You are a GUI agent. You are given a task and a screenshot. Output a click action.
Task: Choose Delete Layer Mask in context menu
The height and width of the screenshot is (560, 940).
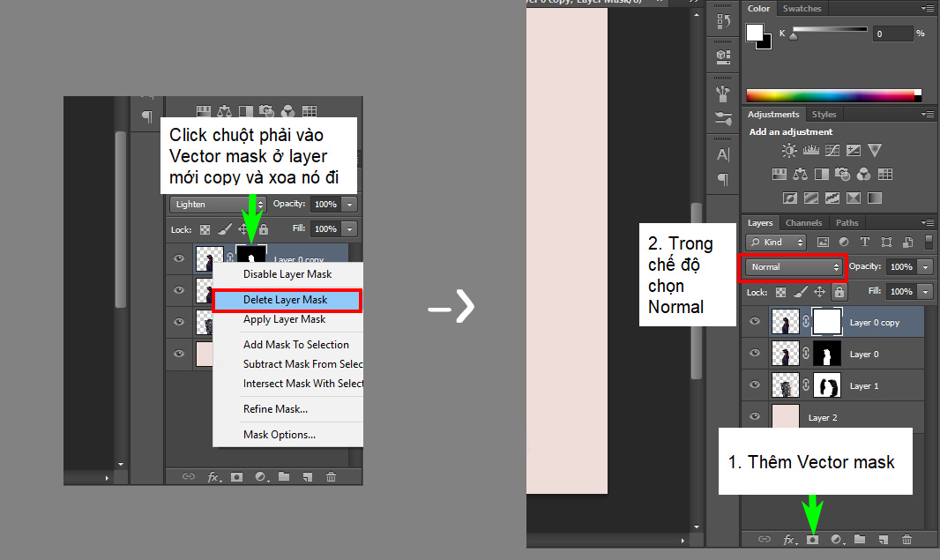click(x=287, y=300)
